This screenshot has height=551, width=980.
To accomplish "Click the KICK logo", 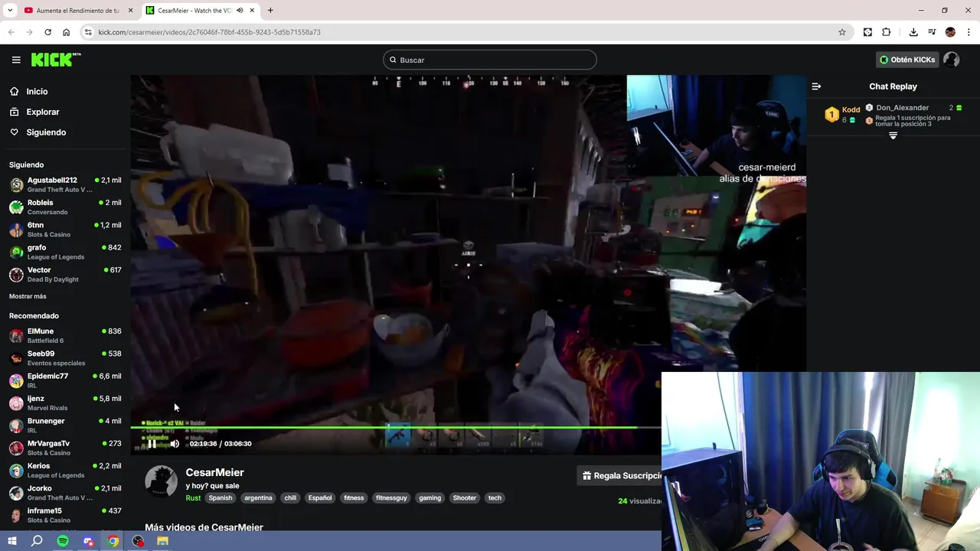I will (56, 60).
